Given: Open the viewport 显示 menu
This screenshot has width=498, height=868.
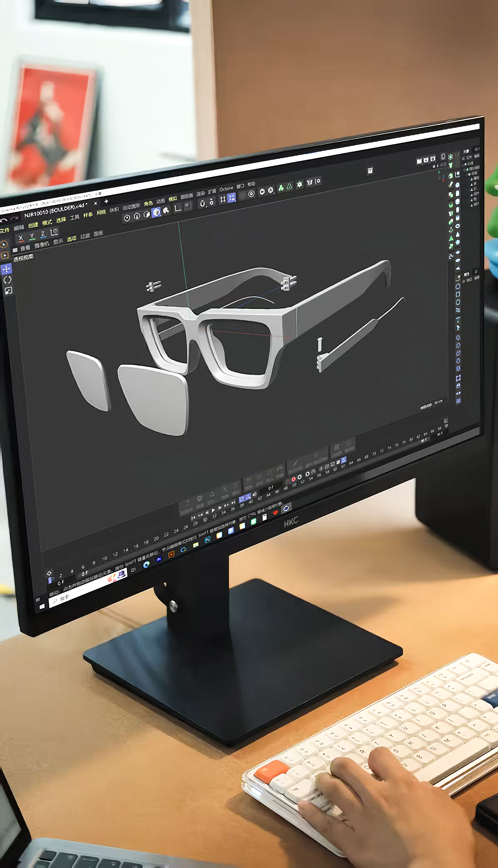Looking at the screenshot, I should tap(58, 241).
